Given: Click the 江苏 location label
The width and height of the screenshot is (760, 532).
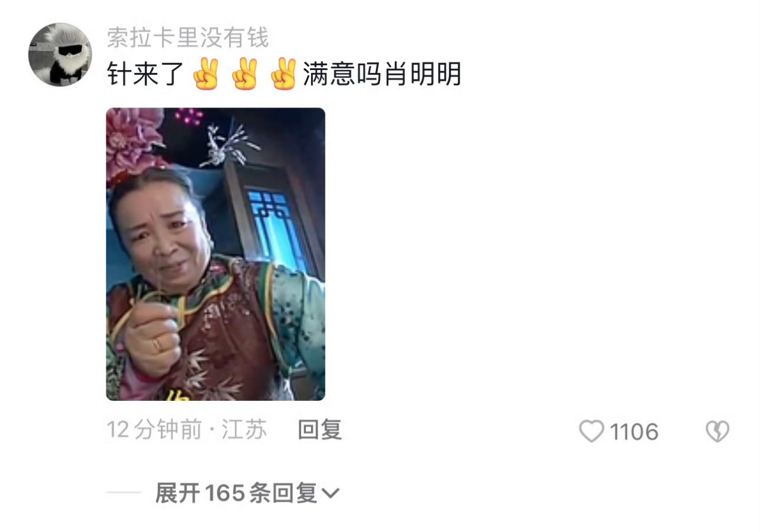Looking at the screenshot, I should click(244, 430).
